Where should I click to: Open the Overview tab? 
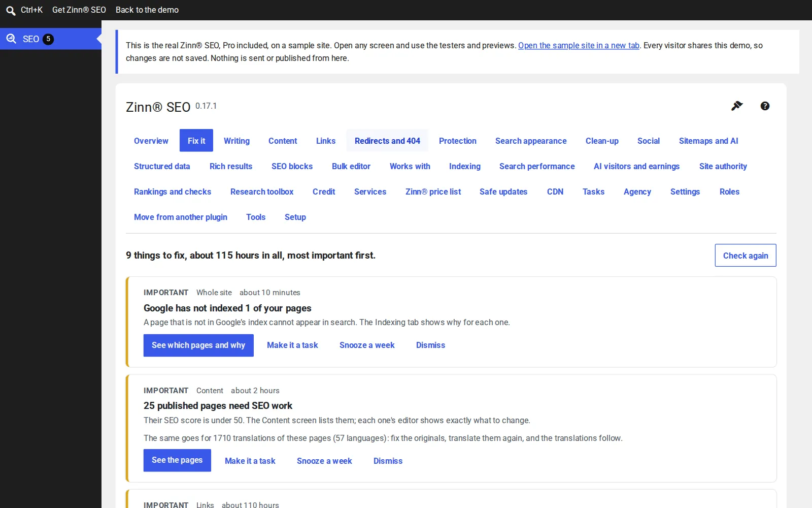(151, 141)
